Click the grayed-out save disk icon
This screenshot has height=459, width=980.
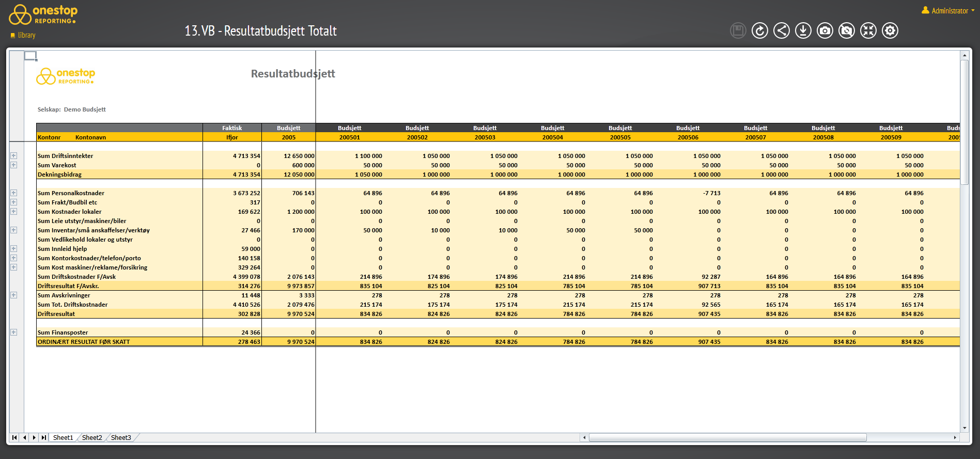[738, 30]
